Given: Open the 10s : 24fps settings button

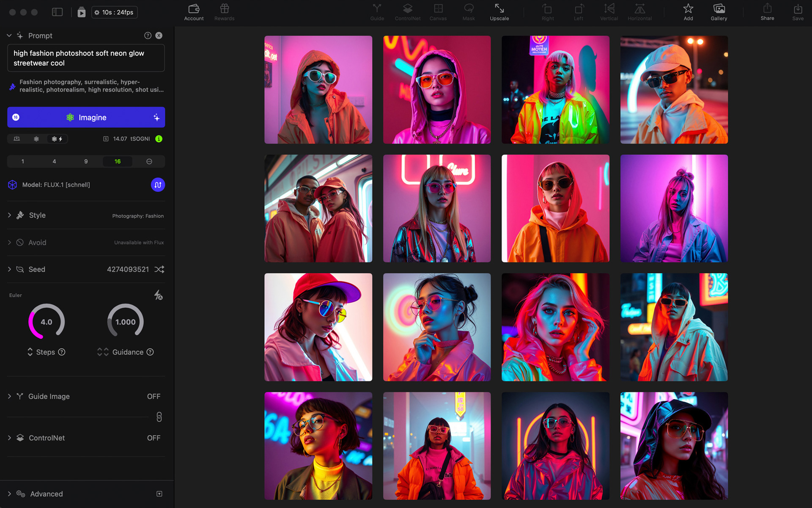Looking at the screenshot, I should (x=115, y=12).
